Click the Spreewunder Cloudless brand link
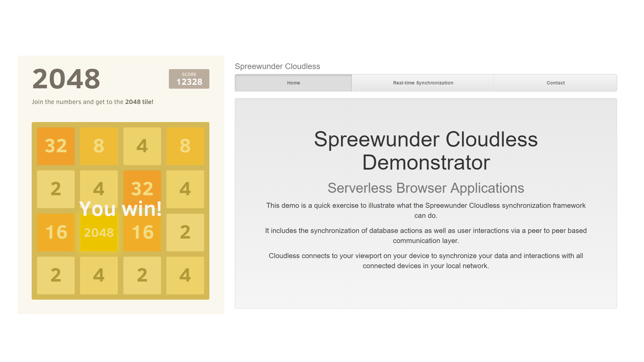The height and width of the screenshot is (362, 644). tap(277, 66)
